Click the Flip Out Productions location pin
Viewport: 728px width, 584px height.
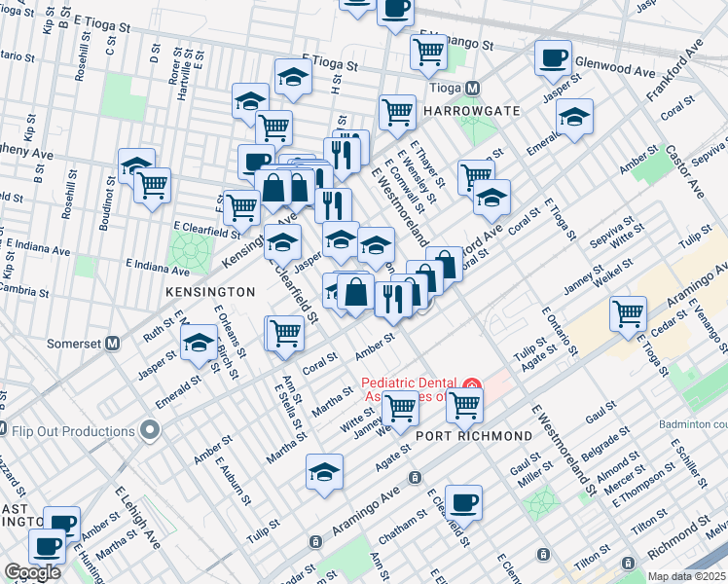click(x=148, y=430)
